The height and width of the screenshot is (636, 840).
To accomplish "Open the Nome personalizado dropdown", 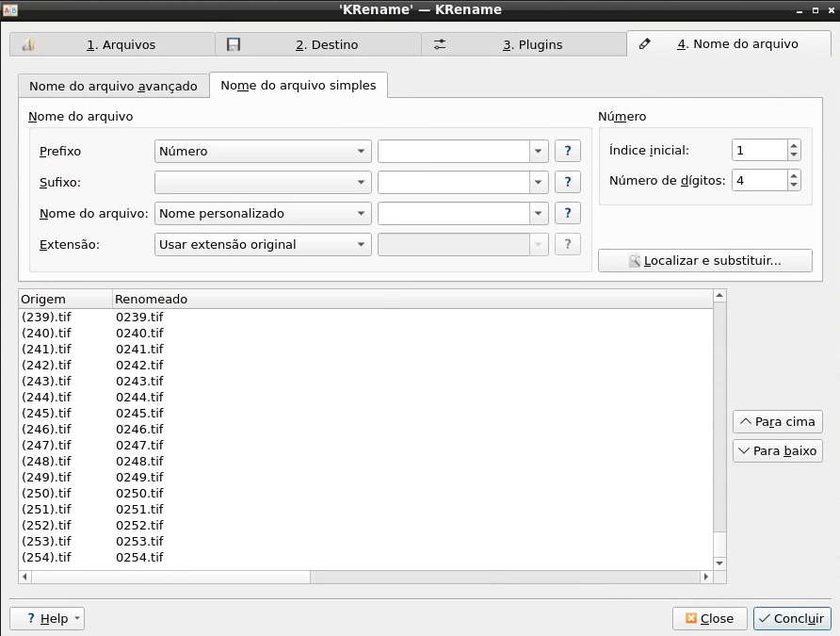I will [263, 214].
